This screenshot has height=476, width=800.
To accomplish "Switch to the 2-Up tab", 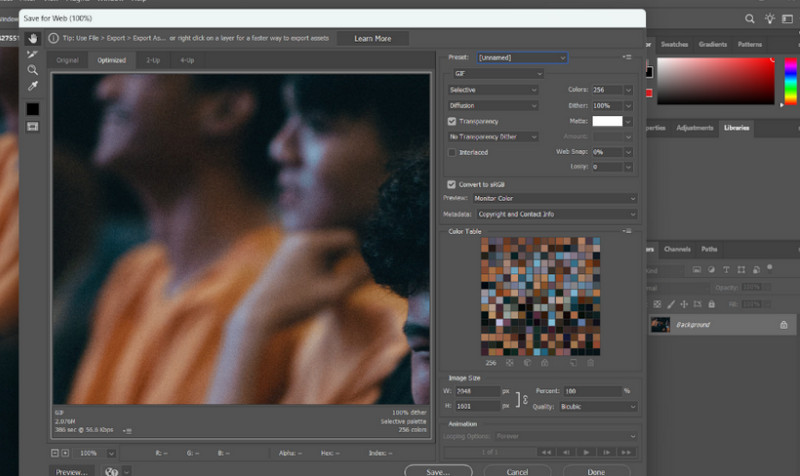I will (x=153, y=60).
